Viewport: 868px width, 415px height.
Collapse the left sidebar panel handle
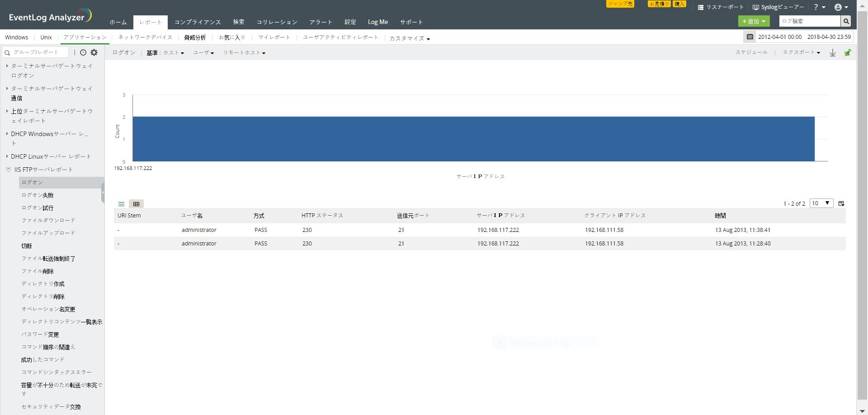[x=103, y=192]
